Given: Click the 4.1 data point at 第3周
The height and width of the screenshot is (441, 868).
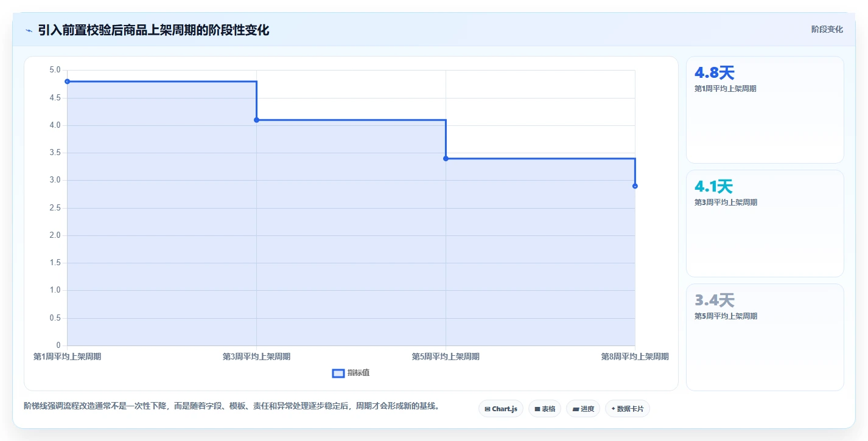Looking at the screenshot, I should [256, 120].
